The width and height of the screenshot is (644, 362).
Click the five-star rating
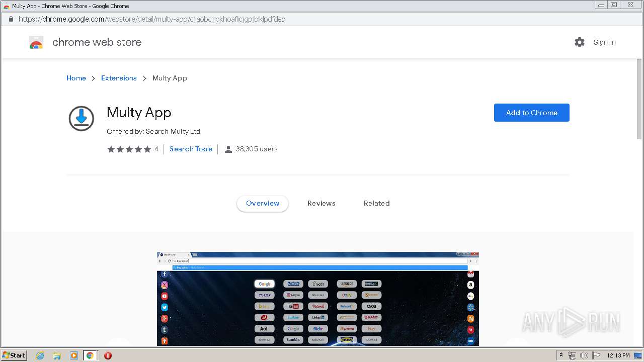(129, 149)
